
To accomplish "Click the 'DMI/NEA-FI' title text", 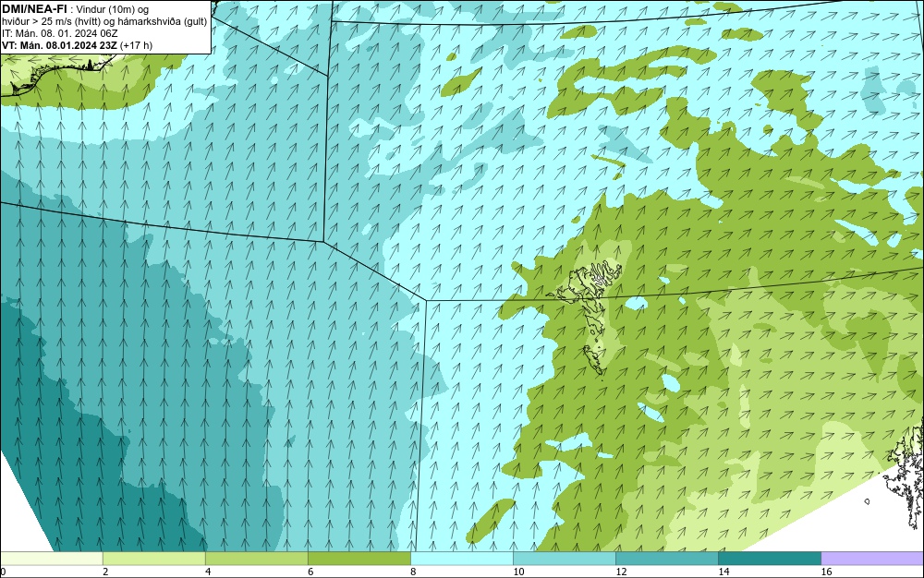I will pyautogui.click(x=34, y=8).
